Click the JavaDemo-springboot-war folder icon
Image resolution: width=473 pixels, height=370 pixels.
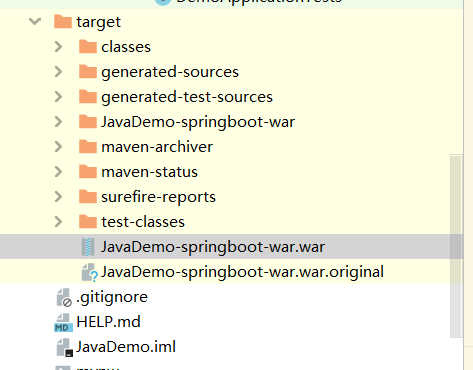[x=88, y=121]
